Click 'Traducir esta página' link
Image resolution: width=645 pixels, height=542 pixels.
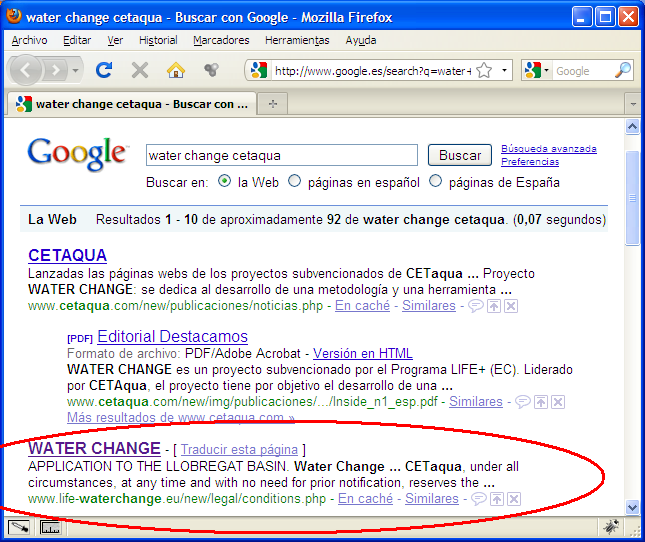(239, 449)
